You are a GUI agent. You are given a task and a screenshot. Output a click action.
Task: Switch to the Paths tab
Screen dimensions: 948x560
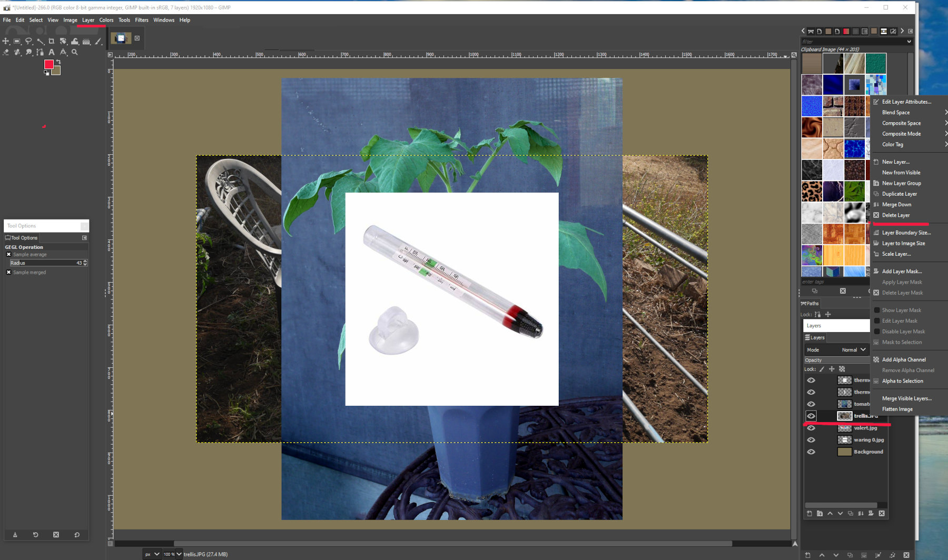(810, 303)
